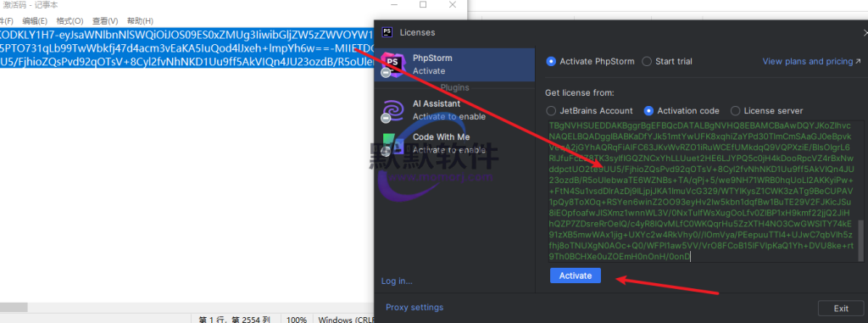This screenshot has width=868, height=323.
Task: Open Proxy settings link
Action: (x=414, y=307)
